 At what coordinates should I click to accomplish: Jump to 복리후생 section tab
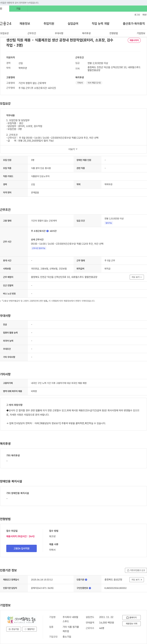click(86, 33)
